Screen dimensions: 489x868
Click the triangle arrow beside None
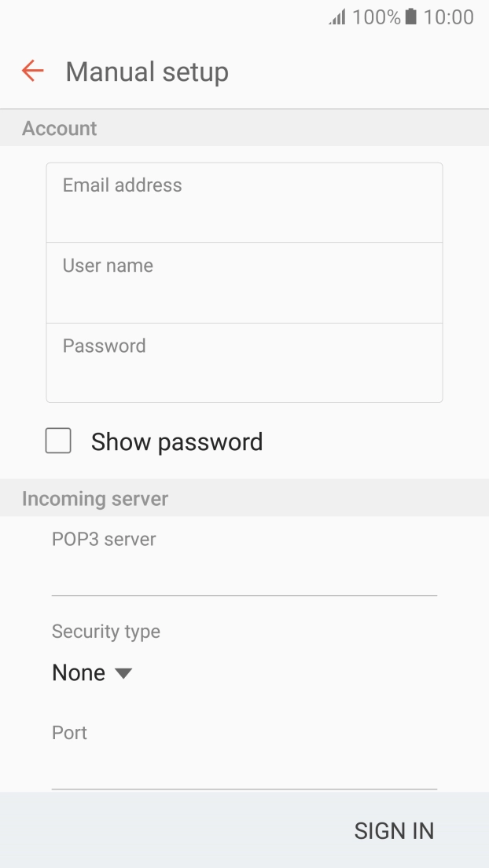[x=123, y=674]
